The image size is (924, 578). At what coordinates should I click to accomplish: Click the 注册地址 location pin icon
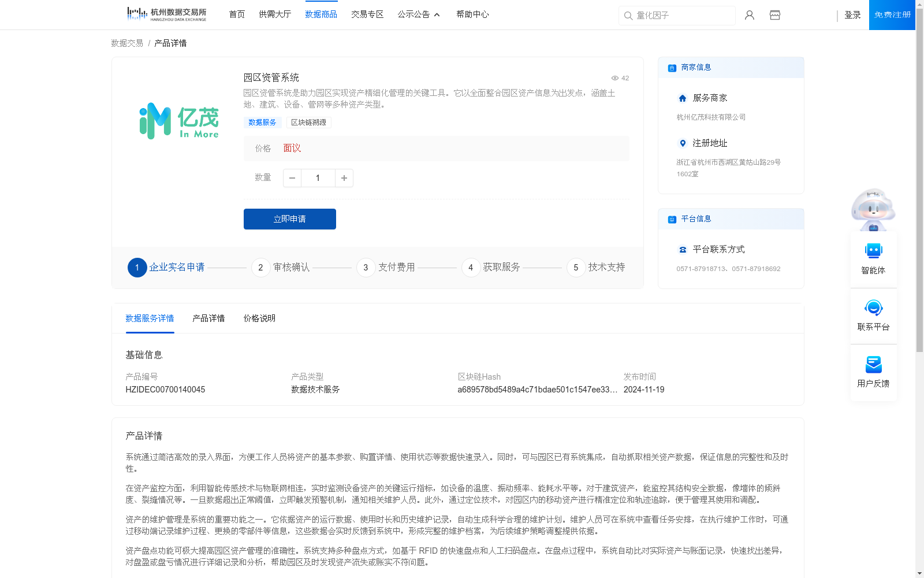tap(683, 143)
